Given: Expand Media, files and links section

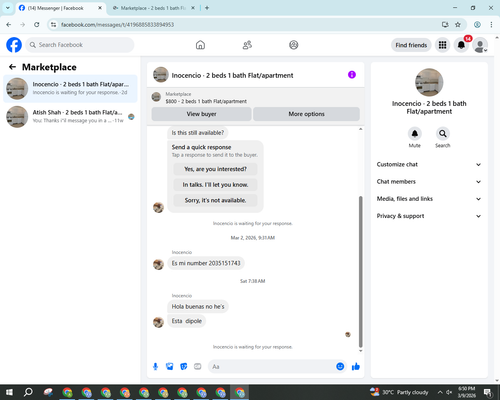Looking at the screenshot, I should point(429,199).
